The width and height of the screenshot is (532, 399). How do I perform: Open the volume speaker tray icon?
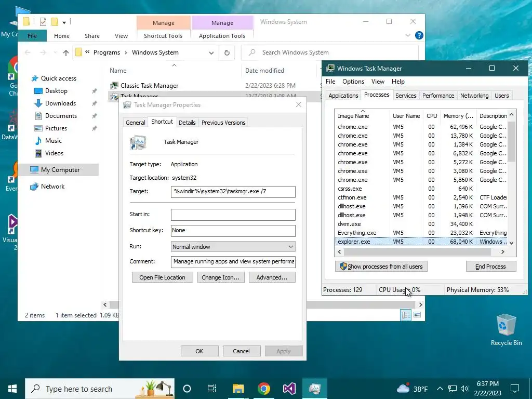pos(464,389)
